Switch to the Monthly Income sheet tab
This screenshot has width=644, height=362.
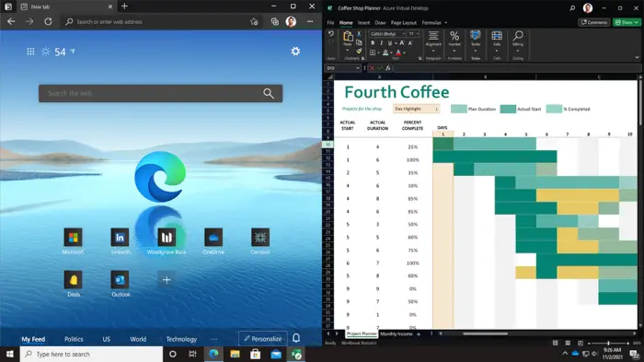coord(397,334)
